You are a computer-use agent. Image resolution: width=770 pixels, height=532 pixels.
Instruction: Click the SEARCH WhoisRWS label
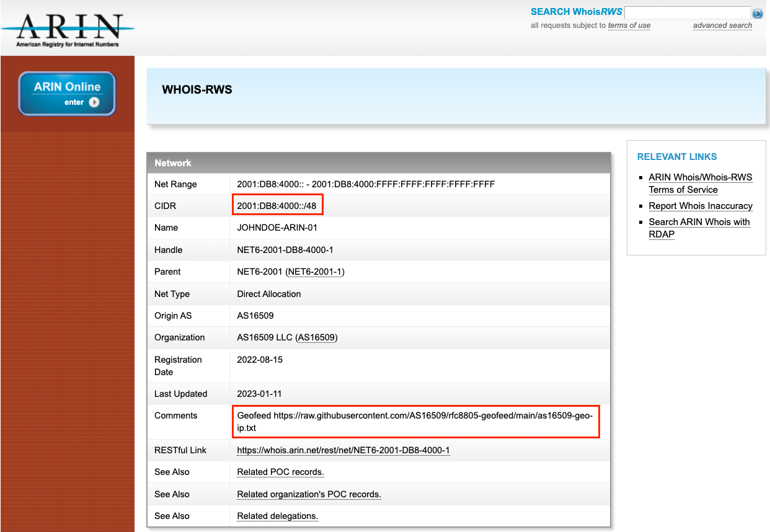pos(577,12)
